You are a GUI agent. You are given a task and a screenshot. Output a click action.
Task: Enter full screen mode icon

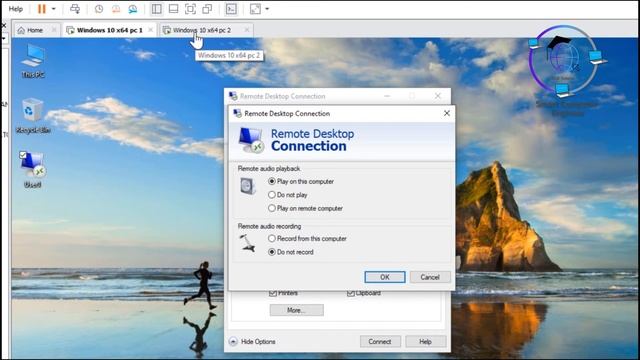click(190, 9)
